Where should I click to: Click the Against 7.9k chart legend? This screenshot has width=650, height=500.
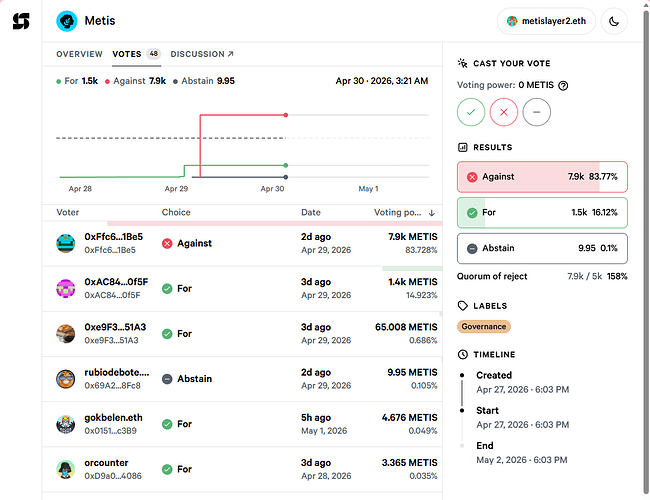(x=136, y=81)
